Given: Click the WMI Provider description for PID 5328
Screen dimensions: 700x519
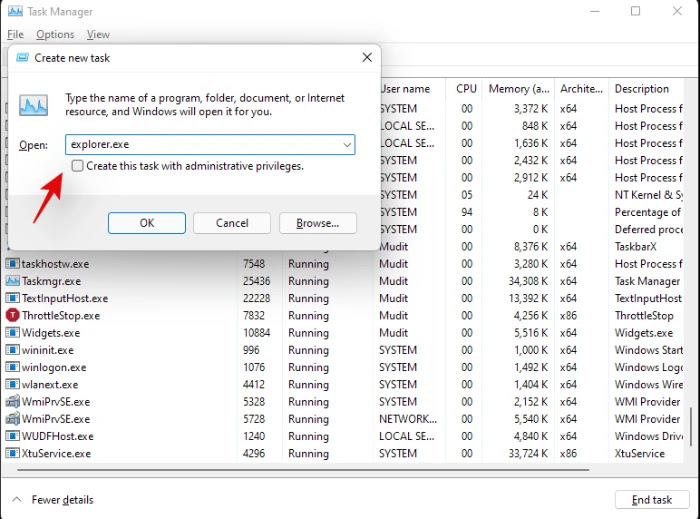Looking at the screenshot, I should point(647,402).
